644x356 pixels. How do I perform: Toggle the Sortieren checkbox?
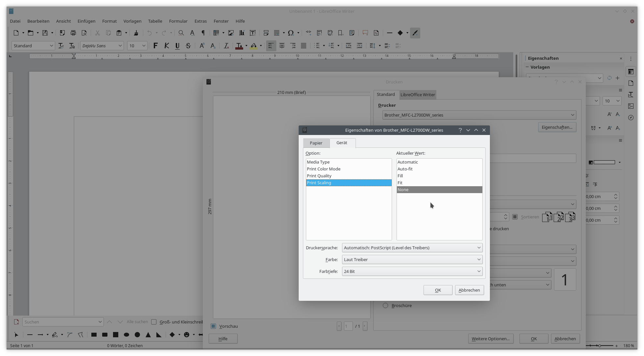click(x=515, y=217)
